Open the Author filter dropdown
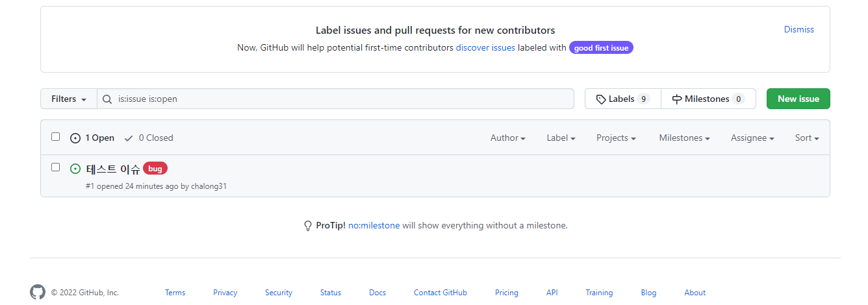 pyautogui.click(x=507, y=138)
